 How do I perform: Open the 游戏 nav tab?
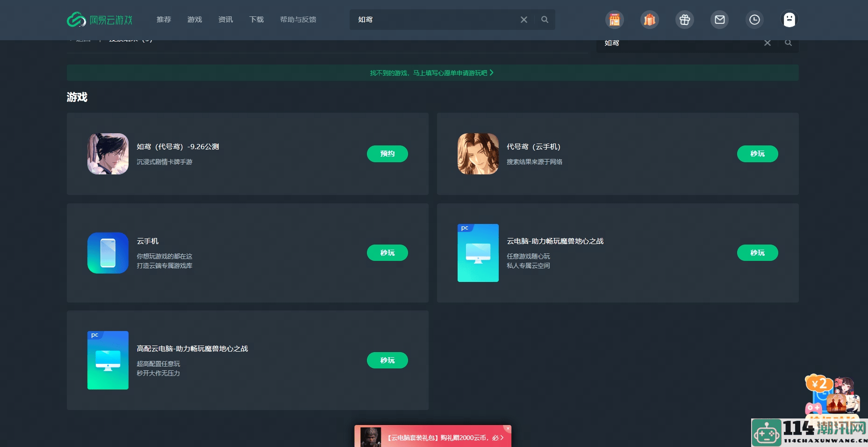(194, 20)
